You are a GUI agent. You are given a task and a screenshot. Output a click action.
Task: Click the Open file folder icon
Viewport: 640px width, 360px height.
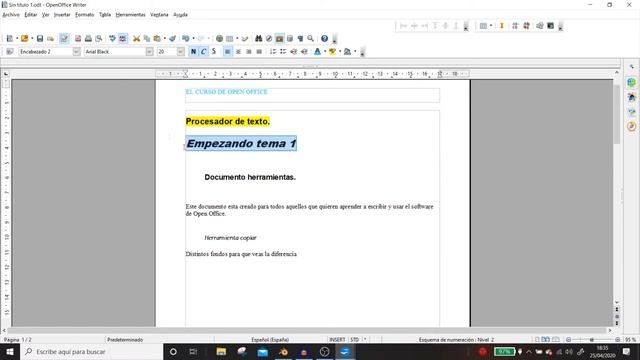pos(24,38)
